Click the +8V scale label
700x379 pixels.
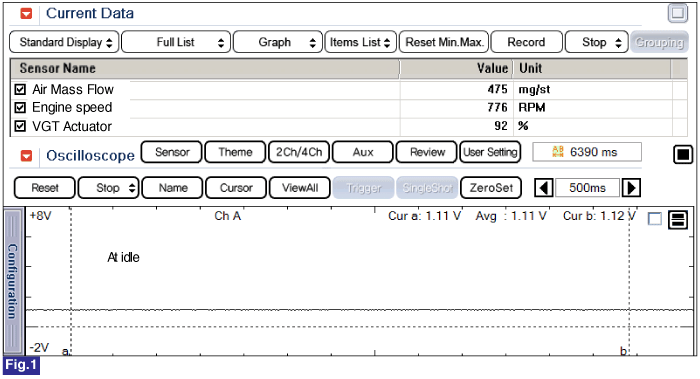40,216
